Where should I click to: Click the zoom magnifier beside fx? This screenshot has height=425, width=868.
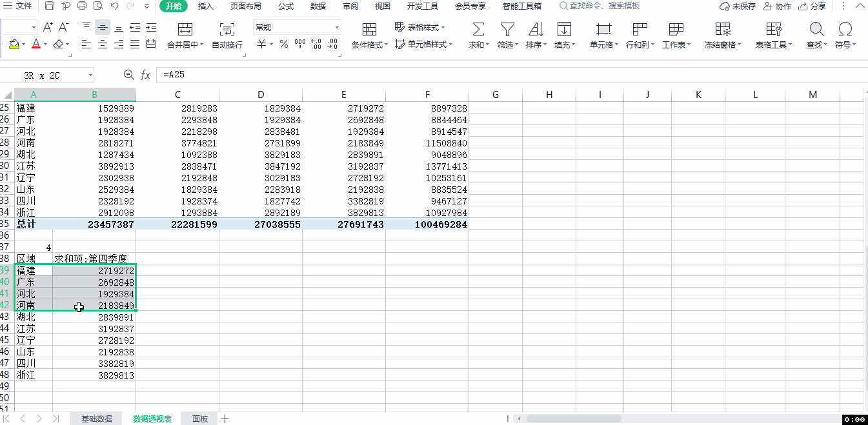(x=128, y=75)
